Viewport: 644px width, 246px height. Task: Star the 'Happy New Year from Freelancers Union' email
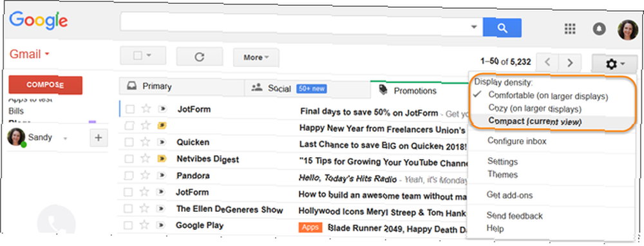(145, 126)
